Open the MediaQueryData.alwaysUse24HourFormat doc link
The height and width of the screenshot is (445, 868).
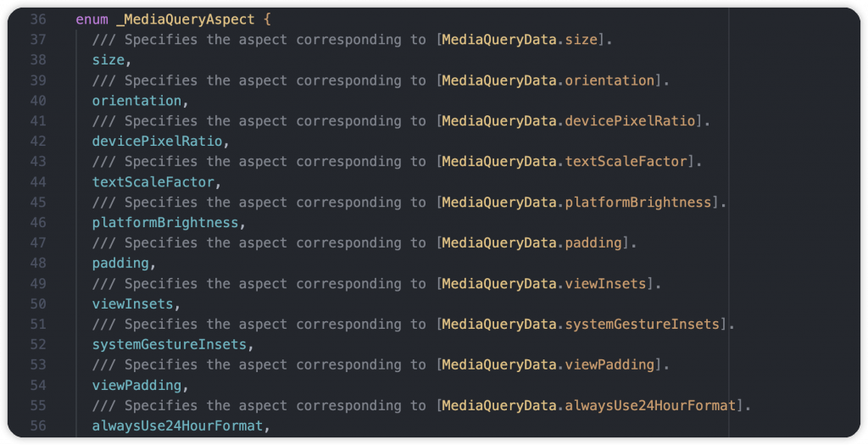point(589,405)
